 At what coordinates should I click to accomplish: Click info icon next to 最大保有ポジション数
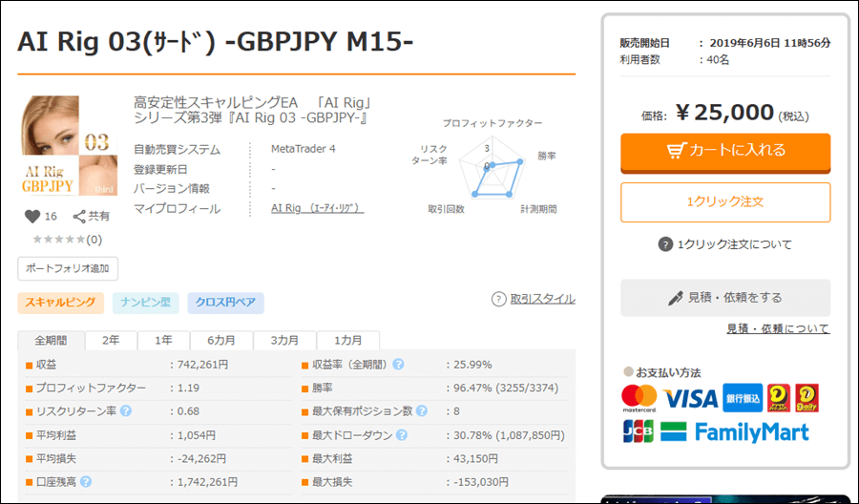tap(421, 411)
